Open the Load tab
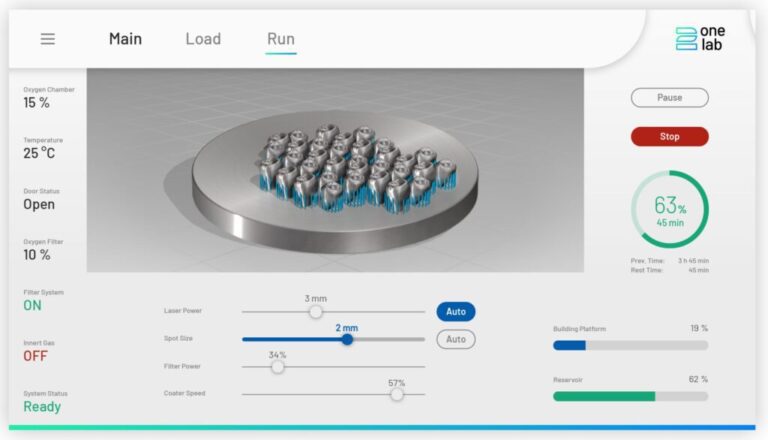The width and height of the screenshot is (768, 440). pyautogui.click(x=203, y=39)
